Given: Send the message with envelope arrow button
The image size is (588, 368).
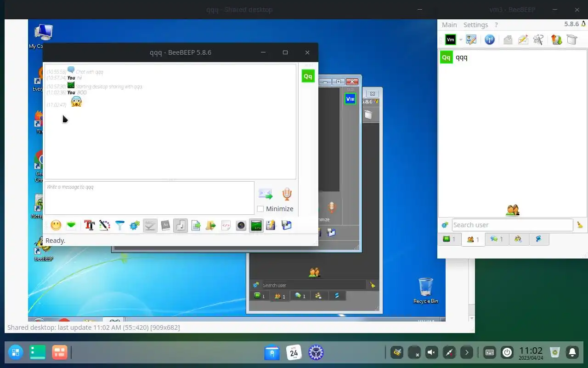Looking at the screenshot, I should click(x=266, y=194).
